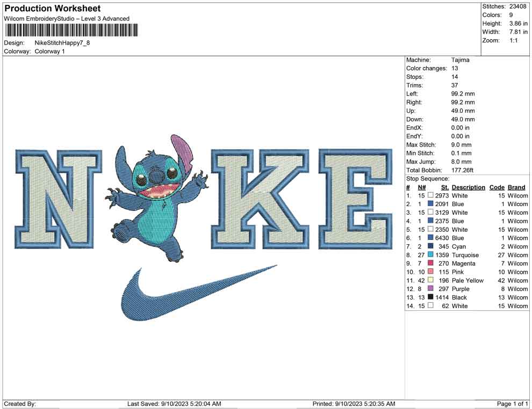The height and width of the screenshot is (409, 532).
Task: Click the "Down:" label
Action: tap(415, 119)
